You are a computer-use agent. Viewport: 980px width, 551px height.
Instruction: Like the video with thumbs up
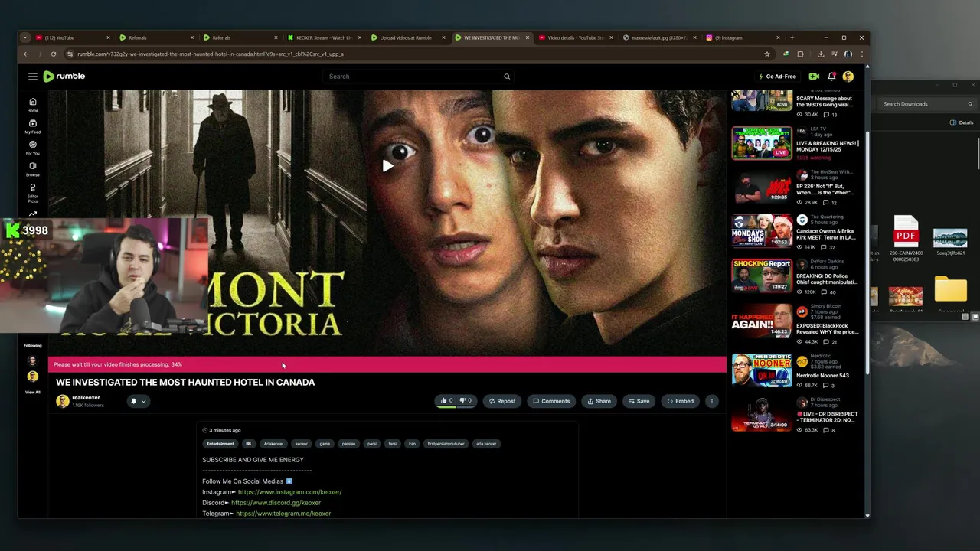(446, 401)
